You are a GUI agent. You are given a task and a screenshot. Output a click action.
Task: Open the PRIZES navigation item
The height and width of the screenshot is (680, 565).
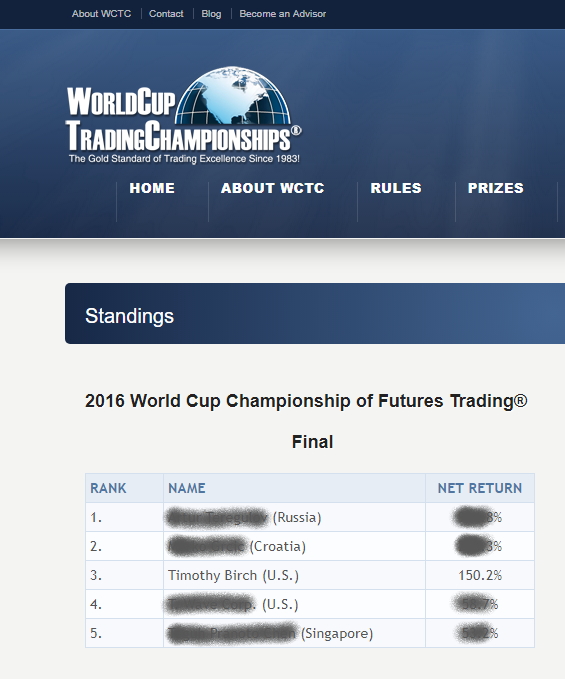click(x=496, y=188)
